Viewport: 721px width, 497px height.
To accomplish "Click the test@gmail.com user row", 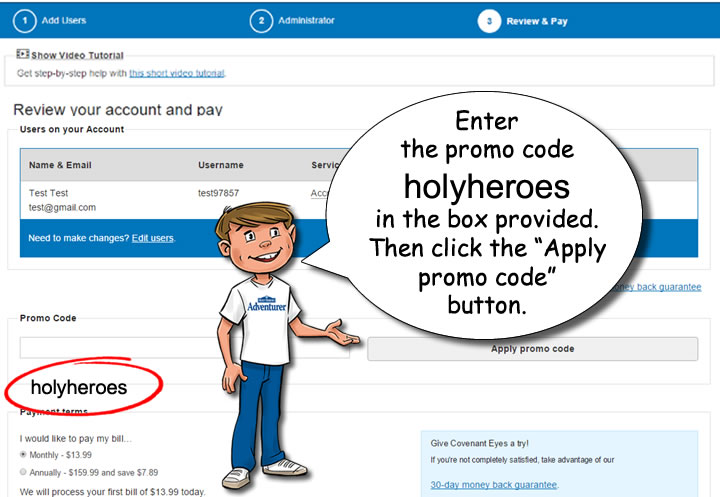I will (x=184, y=200).
